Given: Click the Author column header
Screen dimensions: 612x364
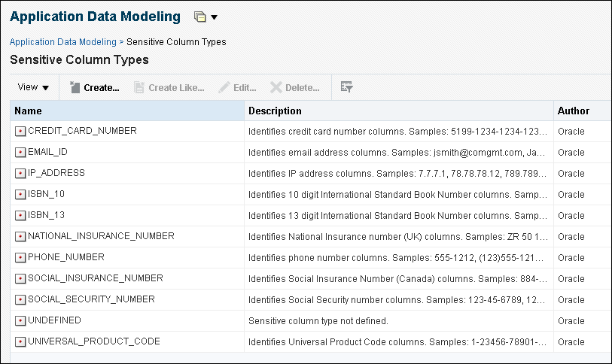Looking at the screenshot, I should [x=573, y=111].
